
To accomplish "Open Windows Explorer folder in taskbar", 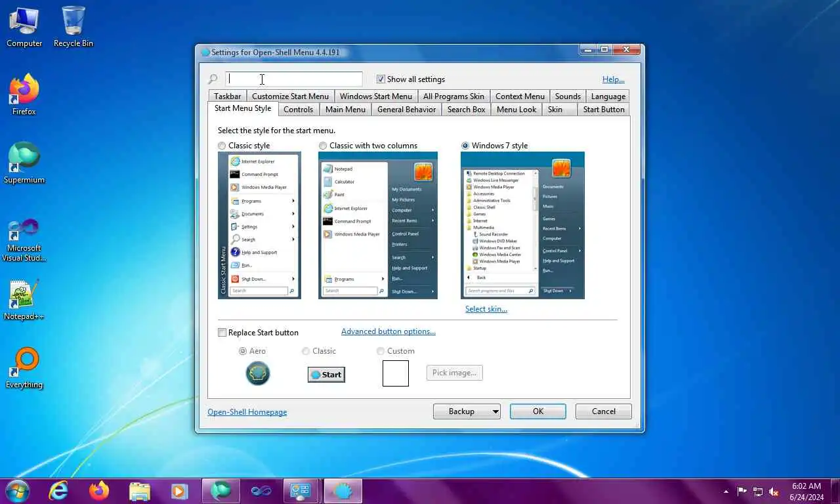I will click(x=140, y=491).
